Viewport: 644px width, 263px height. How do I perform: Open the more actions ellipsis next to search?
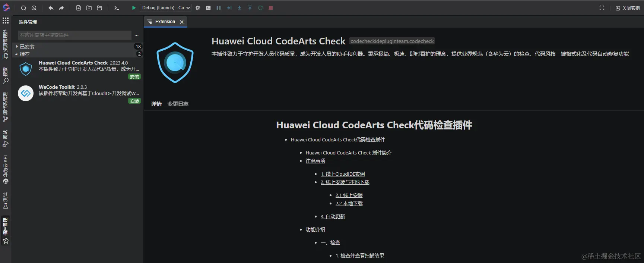tap(137, 35)
